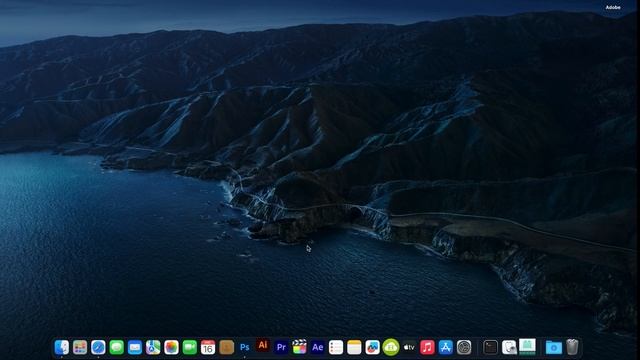
Task: Open Calendar showing date 16
Action: coord(208,347)
